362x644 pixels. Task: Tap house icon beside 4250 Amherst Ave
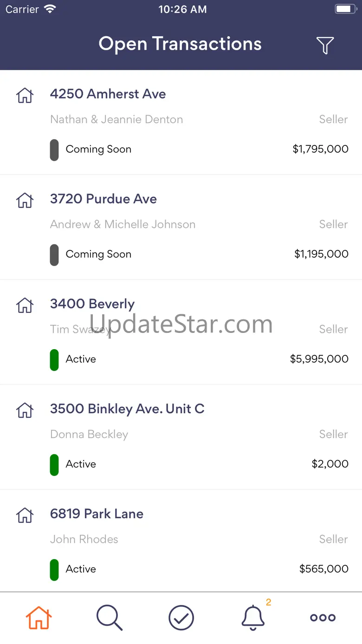tap(25, 95)
